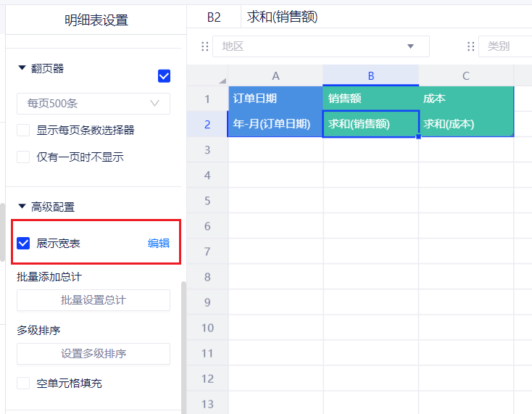Toggle the 展示宽表 checkbox
The width and height of the screenshot is (532, 414).
point(23,244)
